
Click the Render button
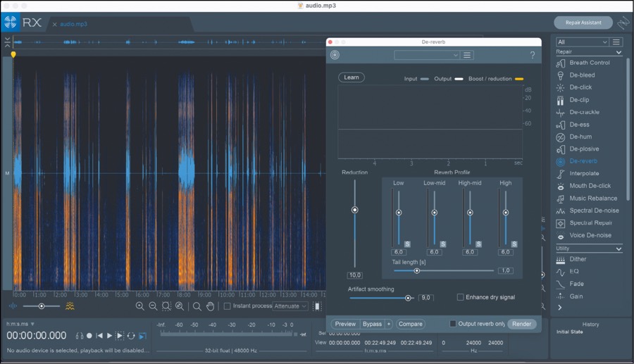[521, 324]
